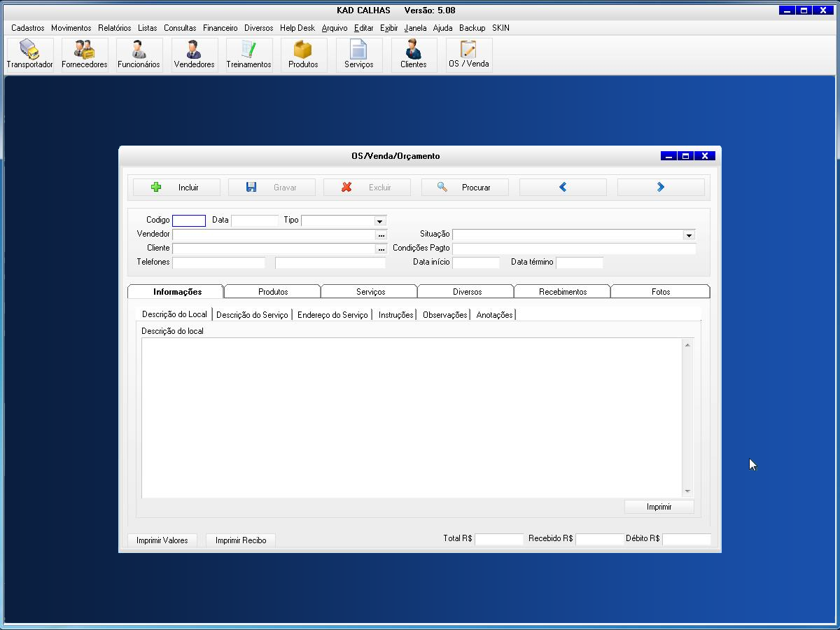
Task: Open the SKIN menu
Action: (500, 28)
